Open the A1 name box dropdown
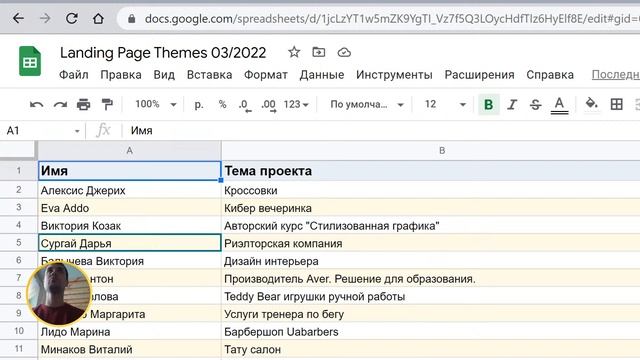Image resolution: width=640 pixels, height=360 pixels. (x=77, y=131)
